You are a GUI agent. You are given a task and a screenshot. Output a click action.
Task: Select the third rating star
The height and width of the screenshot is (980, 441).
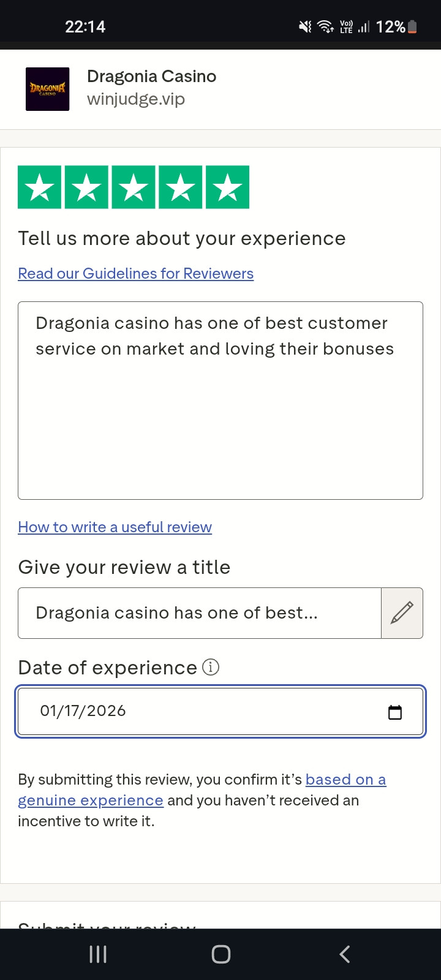(134, 187)
